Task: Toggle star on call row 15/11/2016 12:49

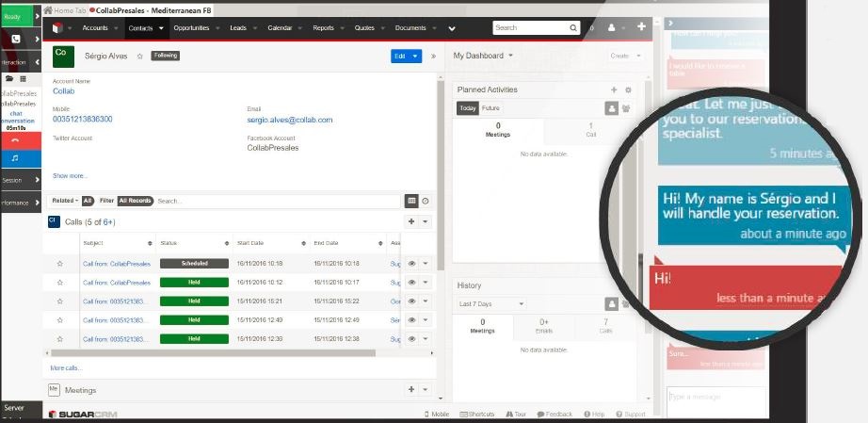Action: pos(60,320)
